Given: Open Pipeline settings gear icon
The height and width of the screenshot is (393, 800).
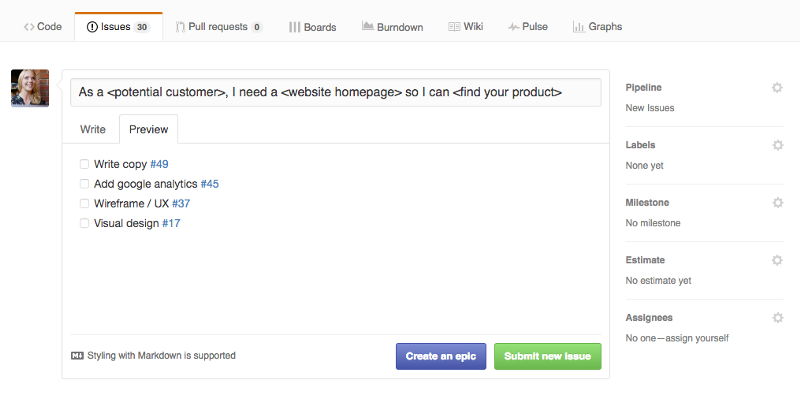Looking at the screenshot, I should tap(777, 88).
